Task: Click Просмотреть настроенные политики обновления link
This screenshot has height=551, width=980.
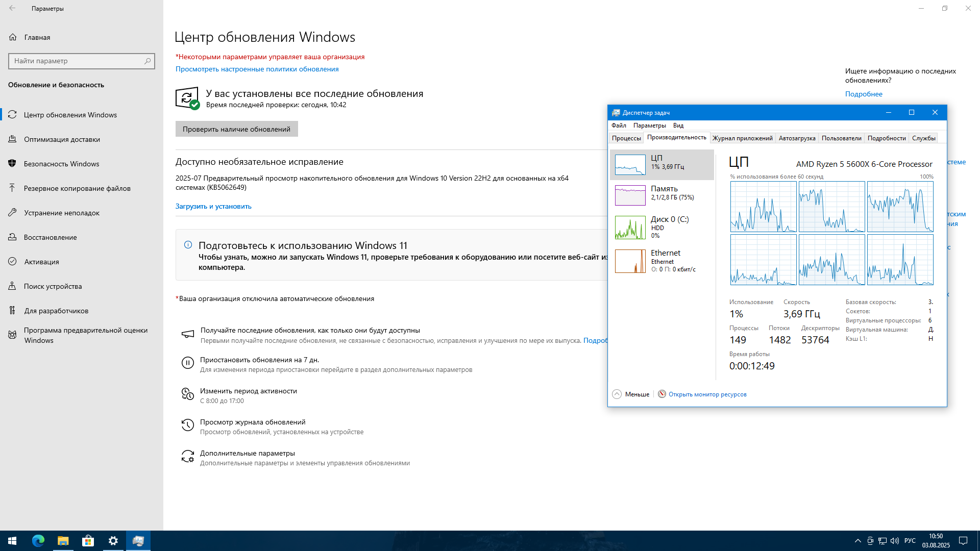Action: (x=257, y=69)
